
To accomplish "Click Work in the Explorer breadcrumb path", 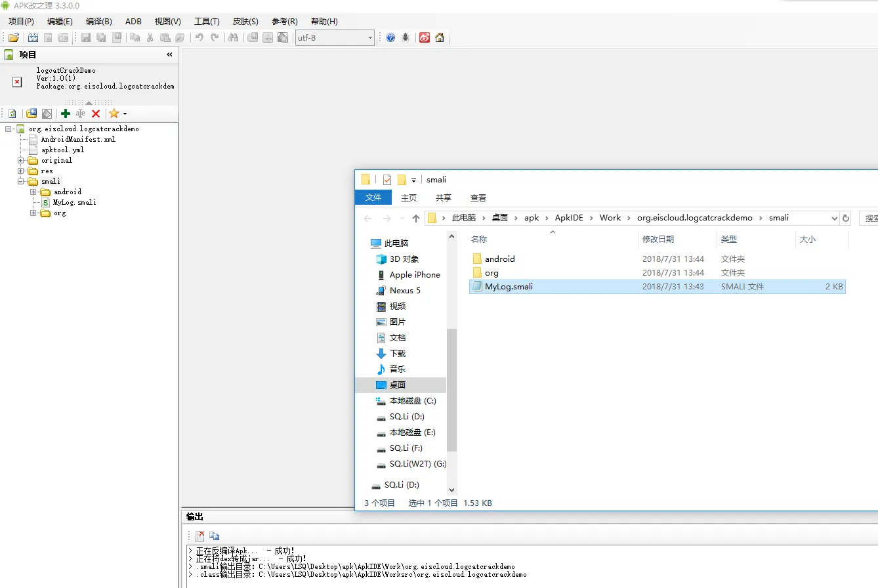I will (610, 218).
